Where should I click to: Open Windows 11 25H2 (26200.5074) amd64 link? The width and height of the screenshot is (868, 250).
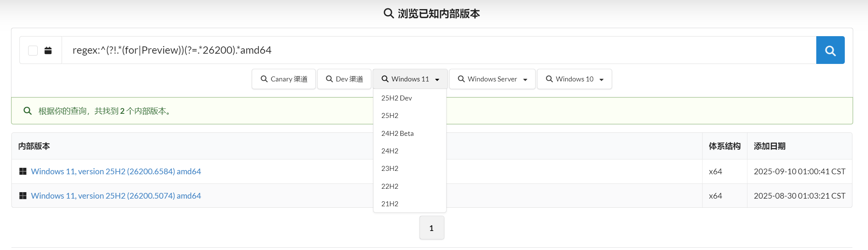pos(116,196)
